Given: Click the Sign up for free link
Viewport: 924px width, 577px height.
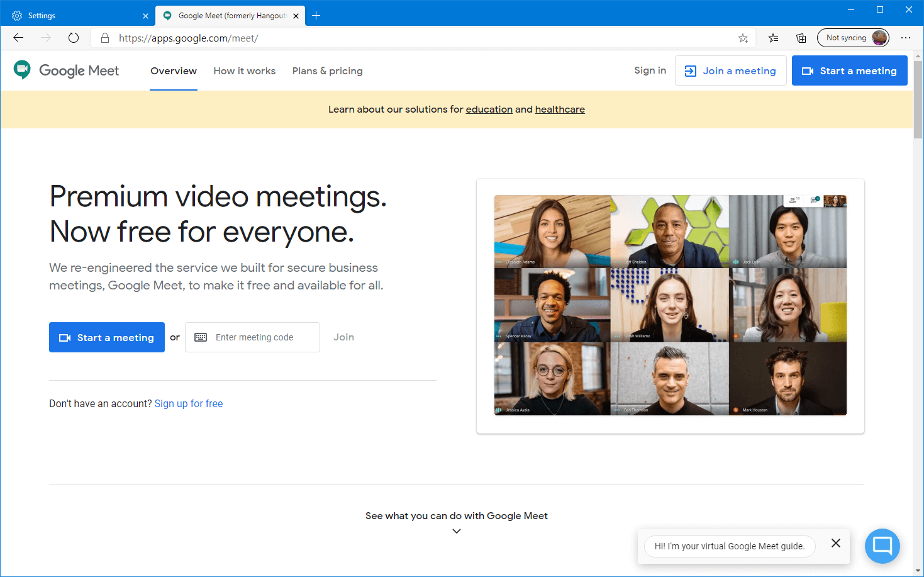Looking at the screenshot, I should [x=189, y=404].
